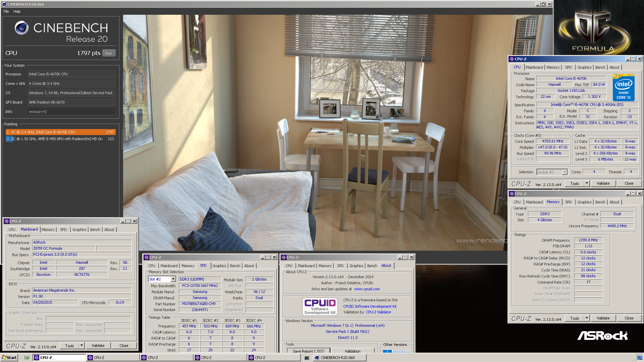
Task: Click Max Bandwidth value PC3-10700 (667 MHz)
Action: (x=200, y=286)
